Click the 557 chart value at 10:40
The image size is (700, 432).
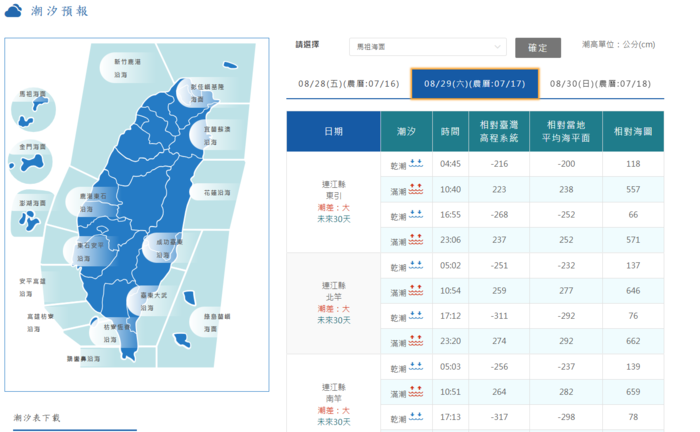pos(633,189)
